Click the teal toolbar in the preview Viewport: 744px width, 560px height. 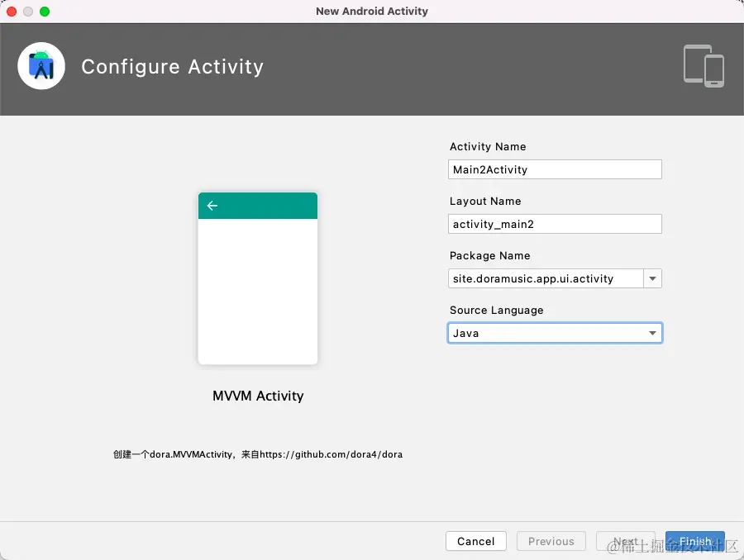(265, 206)
